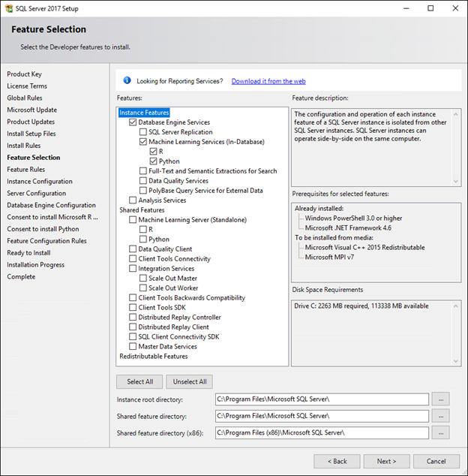The image size is (468, 476).
Task: Enable Analysis Services checkbox
Action: pos(133,200)
